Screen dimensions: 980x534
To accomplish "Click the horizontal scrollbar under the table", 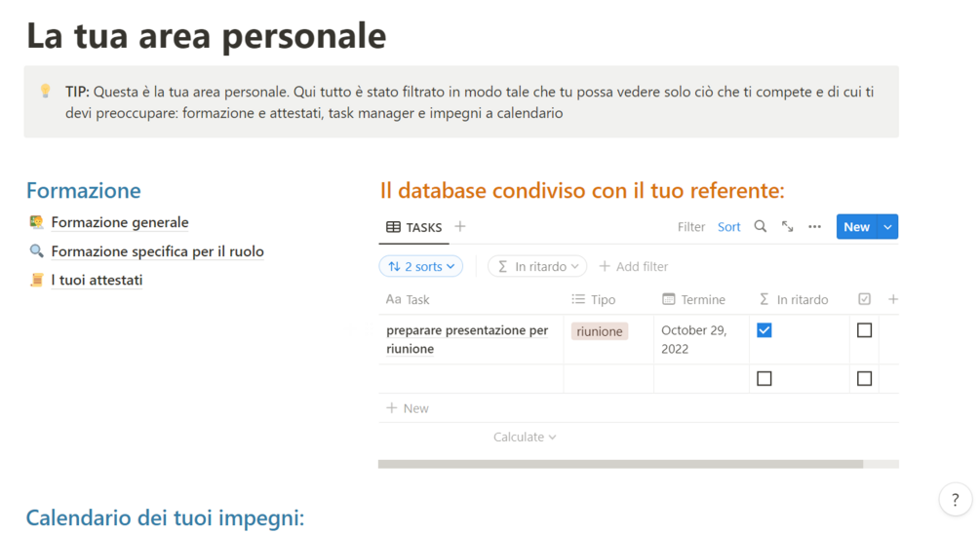I will click(x=620, y=464).
